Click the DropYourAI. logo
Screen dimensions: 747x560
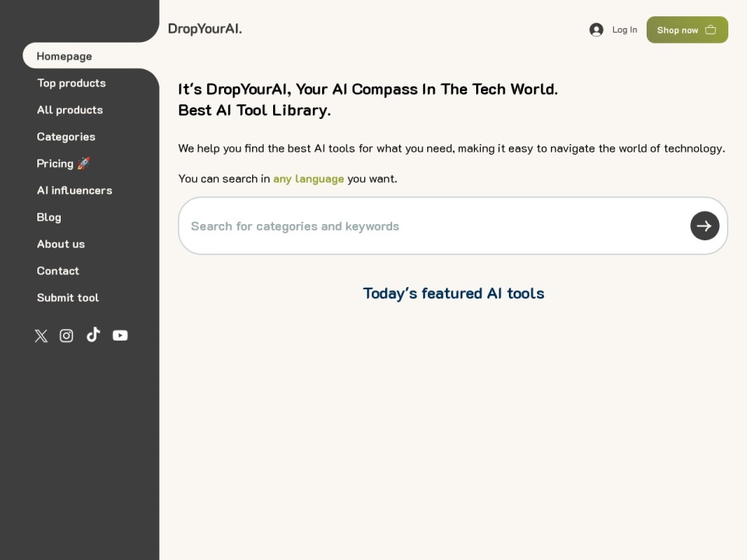pos(205,29)
